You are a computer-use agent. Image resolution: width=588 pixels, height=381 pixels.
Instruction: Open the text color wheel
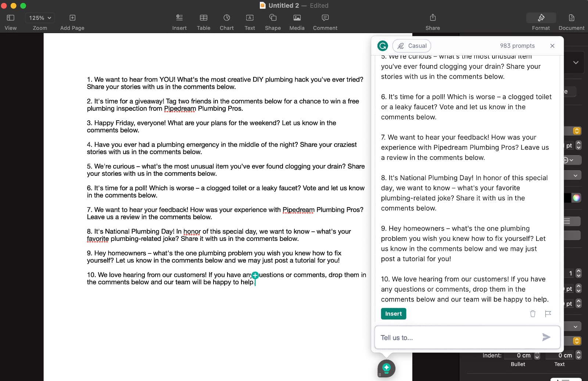(x=576, y=197)
